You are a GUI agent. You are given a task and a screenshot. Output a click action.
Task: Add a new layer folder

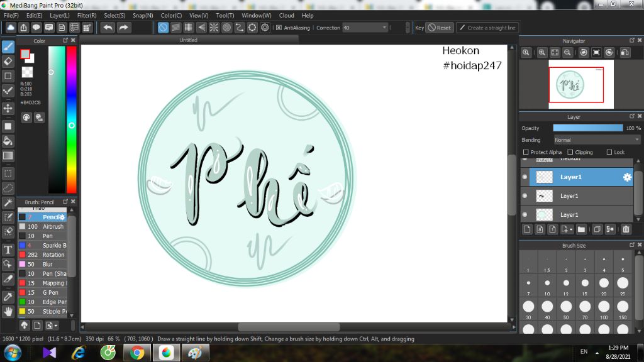[581, 229]
